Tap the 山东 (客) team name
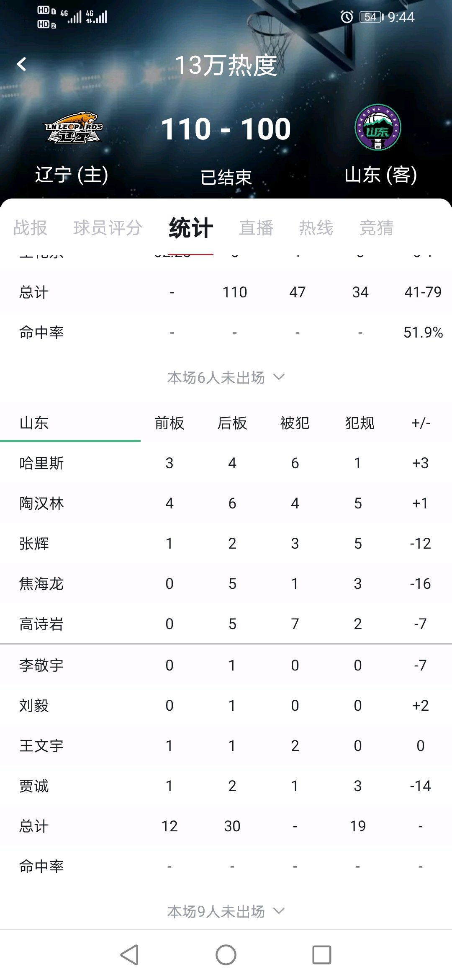This screenshot has width=452, height=980. tap(381, 175)
